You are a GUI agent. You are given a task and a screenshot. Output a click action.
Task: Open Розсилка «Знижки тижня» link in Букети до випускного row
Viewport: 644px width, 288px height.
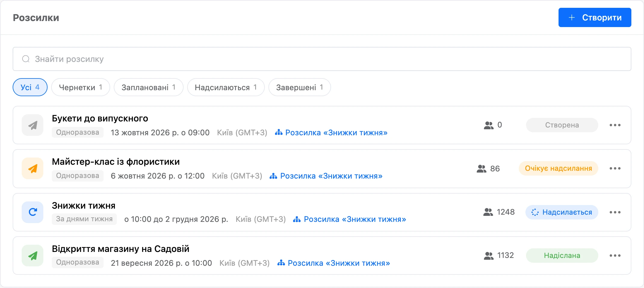[x=336, y=133]
